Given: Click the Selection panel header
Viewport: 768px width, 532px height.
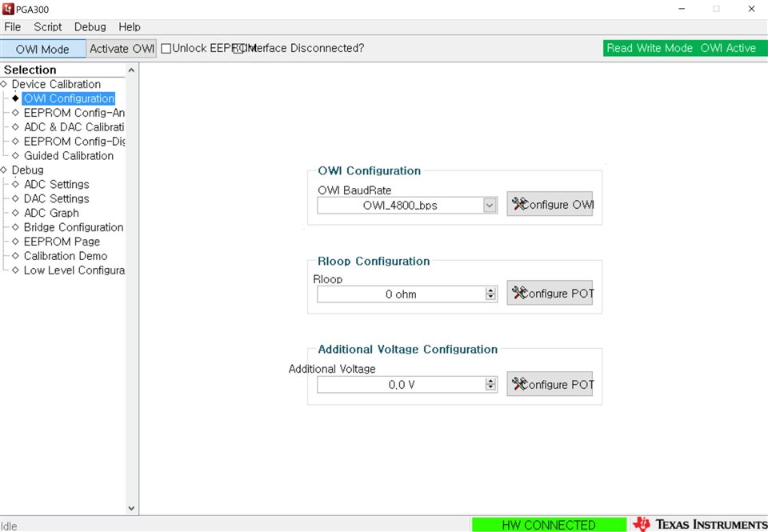Looking at the screenshot, I should (x=30, y=70).
